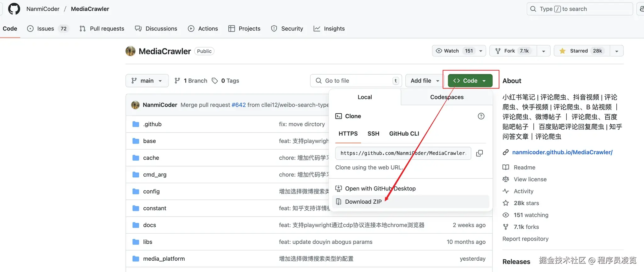Click the search magnifier icon in top bar
This screenshot has width=644, height=272.
(x=533, y=9)
